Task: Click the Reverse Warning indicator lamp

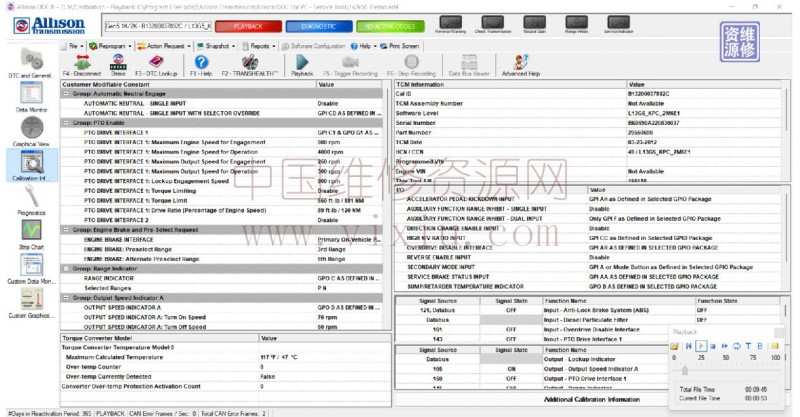Action: [x=451, y=22]
